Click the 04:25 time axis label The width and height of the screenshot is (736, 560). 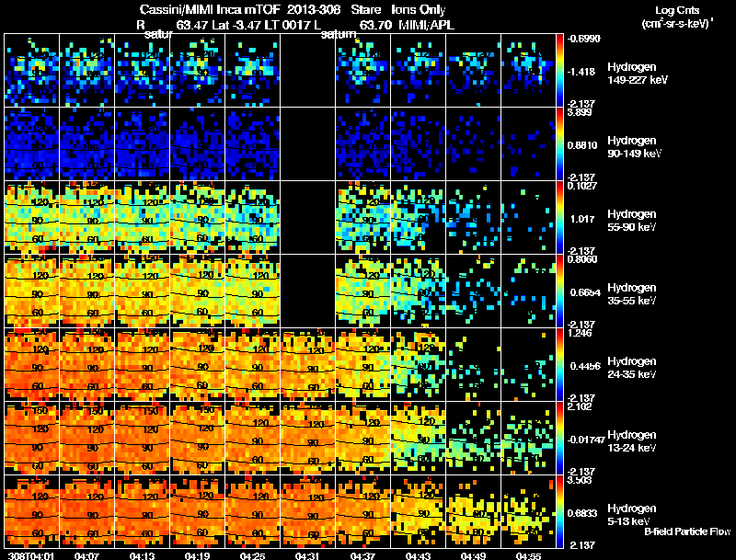coord(252,556)
